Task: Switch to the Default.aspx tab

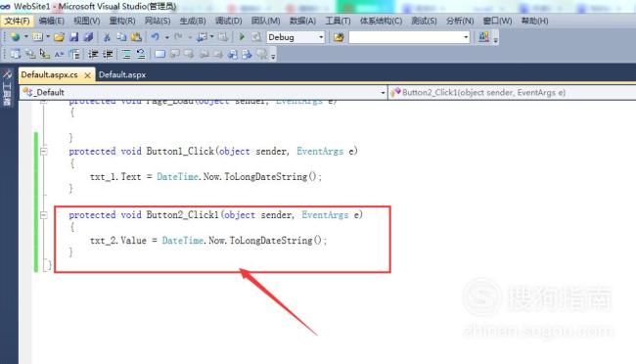Action: (122, 74)
